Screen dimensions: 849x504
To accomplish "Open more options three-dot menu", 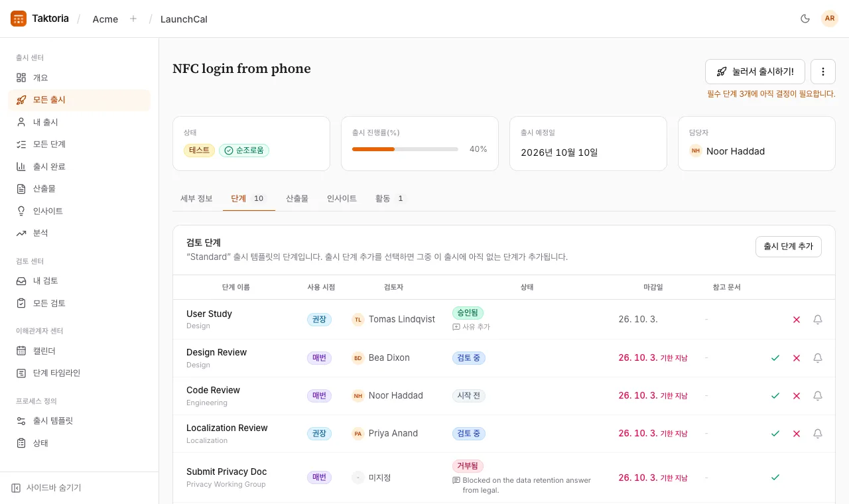I will point(823,72).
